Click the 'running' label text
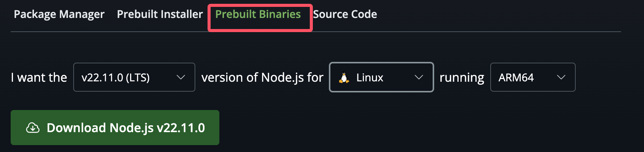This screenshot has width=644, height=152. pos(462,78)
